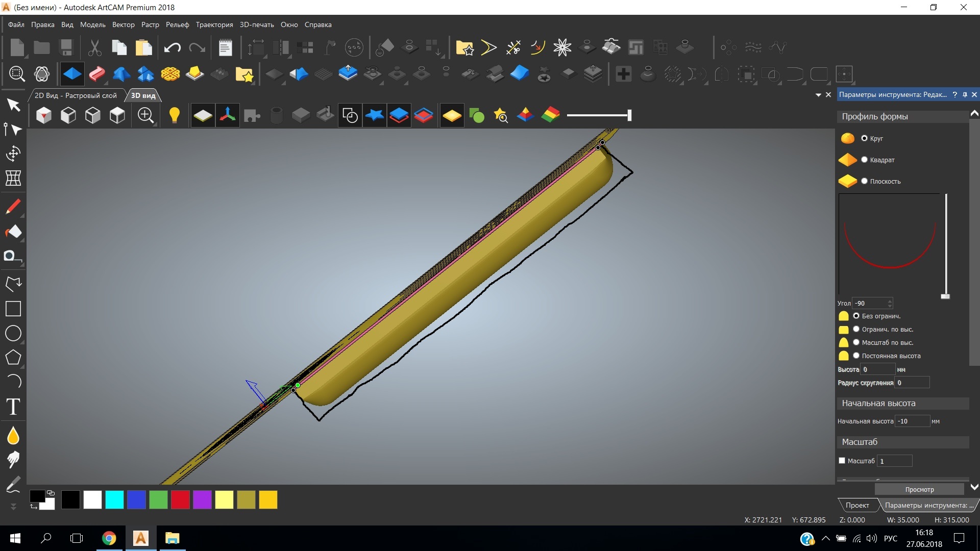Click the Cut scissors icon
Screen dimensions: 980x551
click(x=94, y=48)
